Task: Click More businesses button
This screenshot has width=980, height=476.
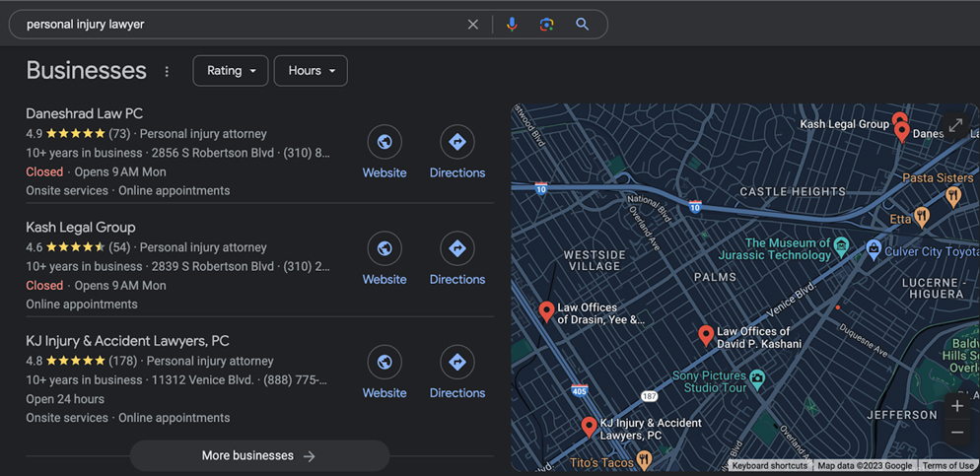Action: pyautogui.click(x=259, y=456)
